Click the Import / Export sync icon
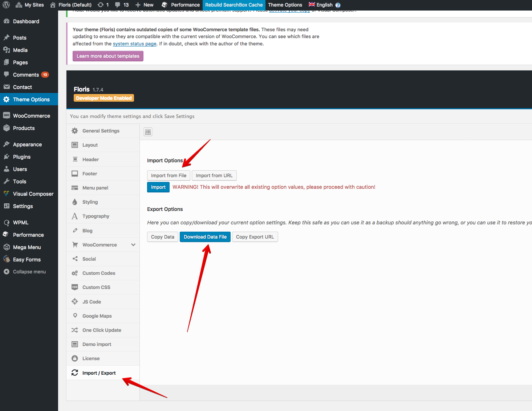The image size is (532, 411). 75,373
